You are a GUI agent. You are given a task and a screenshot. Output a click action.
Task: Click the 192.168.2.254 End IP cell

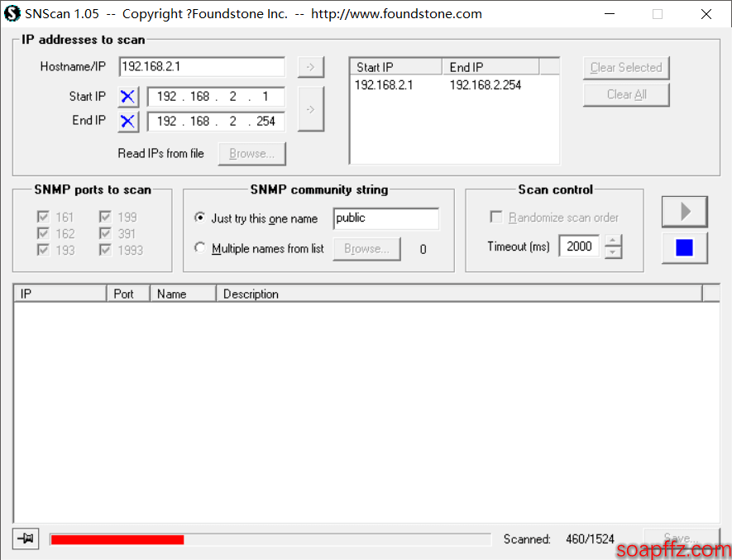point(485,85)
